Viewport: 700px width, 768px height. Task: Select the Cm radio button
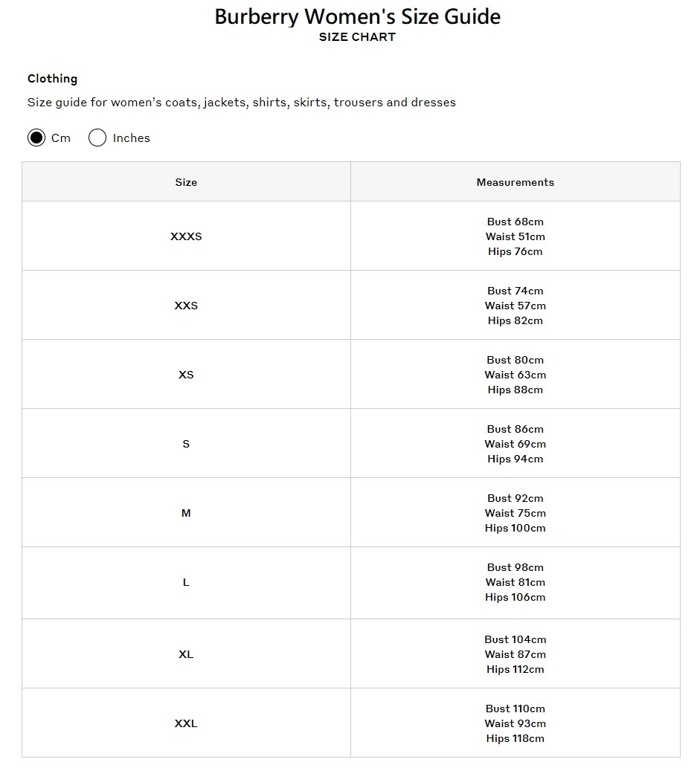pos(36,138)
